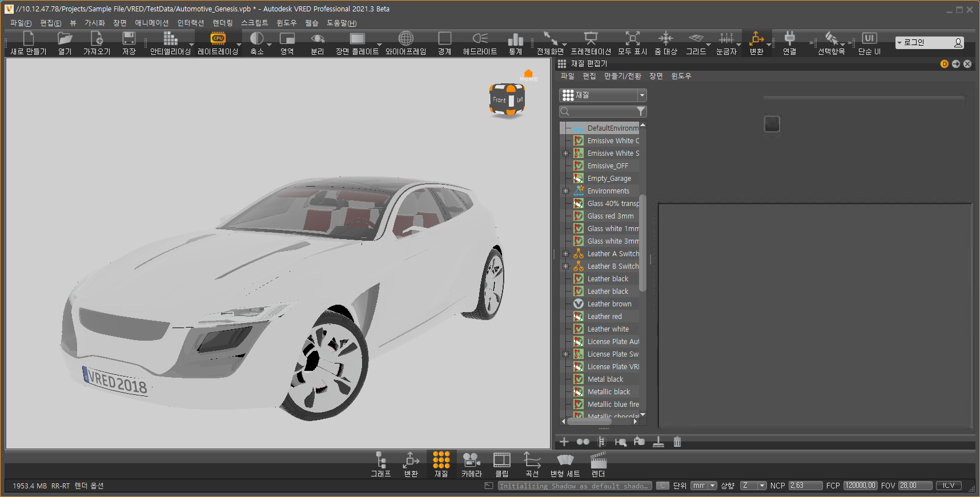Click the import (가져오기) file icon

pyautogui.click(x=97, y=39)
